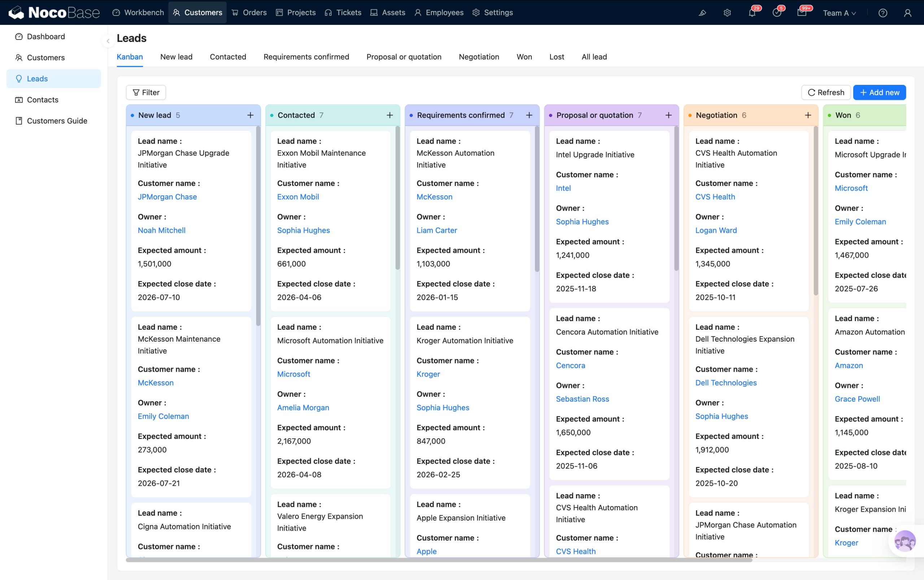924x580 pixels.
Task: Click the Filter button
Action: pos(146,92)
